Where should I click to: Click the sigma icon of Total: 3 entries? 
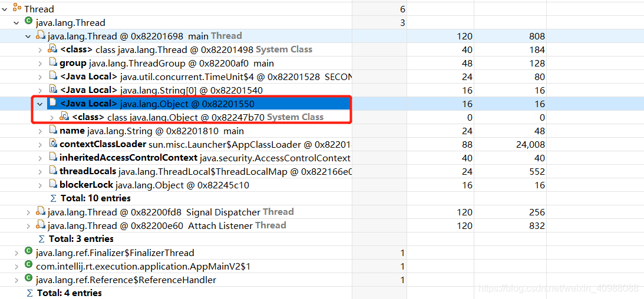(x=41, y=239)
